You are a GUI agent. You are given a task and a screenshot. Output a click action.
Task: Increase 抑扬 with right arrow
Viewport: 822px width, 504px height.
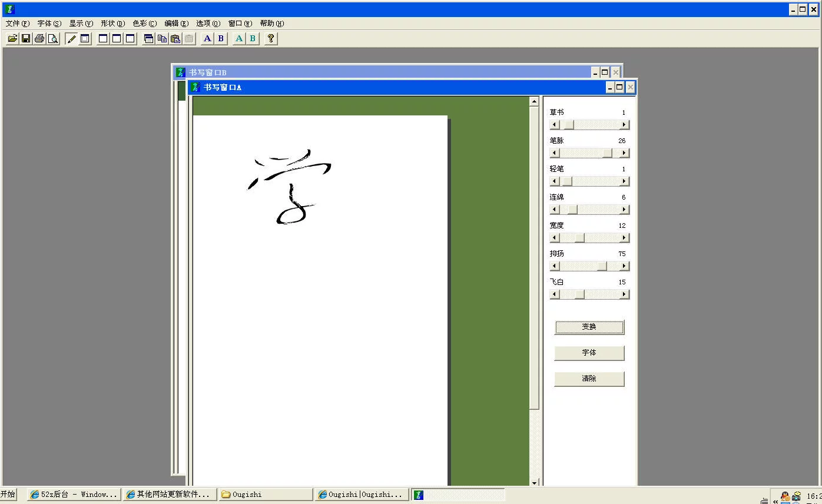(624, 266)
